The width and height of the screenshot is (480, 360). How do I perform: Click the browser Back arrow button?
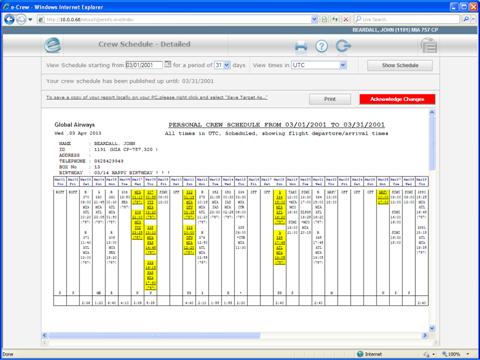point(10,20)
